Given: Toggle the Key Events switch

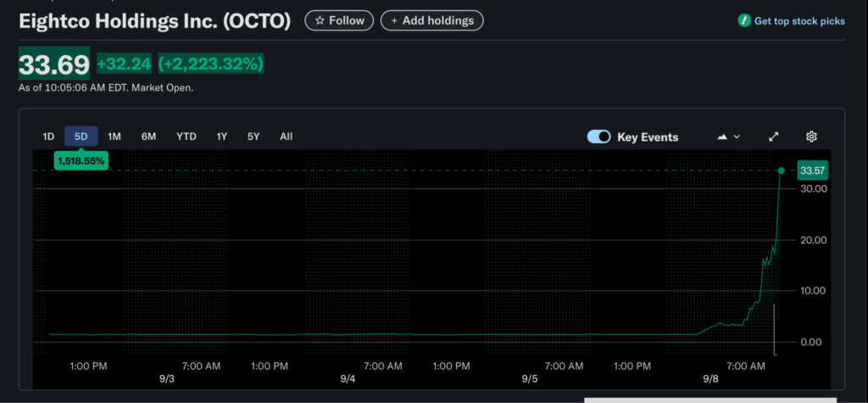Looking at the screenshot, I should tap(599, 137).
